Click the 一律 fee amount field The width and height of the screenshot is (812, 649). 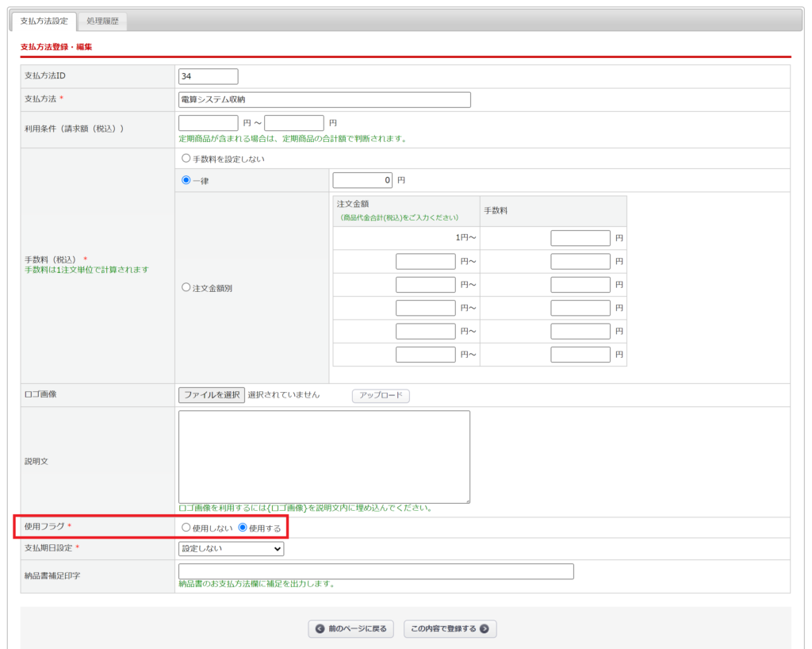click(362, 180)
